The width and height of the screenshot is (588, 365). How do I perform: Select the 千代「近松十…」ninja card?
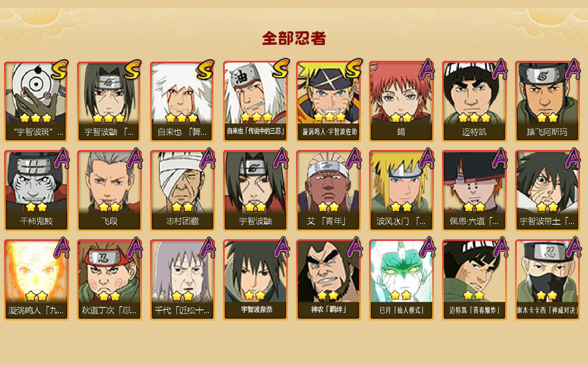[182, 280]
